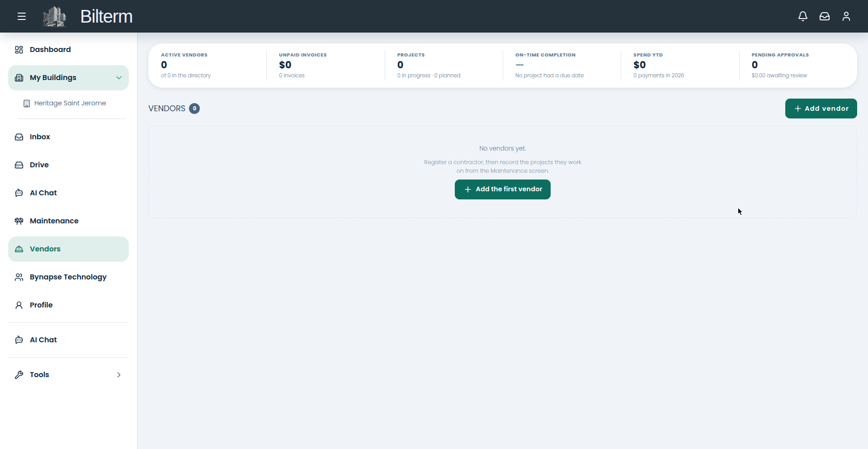
Task: Click the Add vendor button
Action: coord(821,109)
